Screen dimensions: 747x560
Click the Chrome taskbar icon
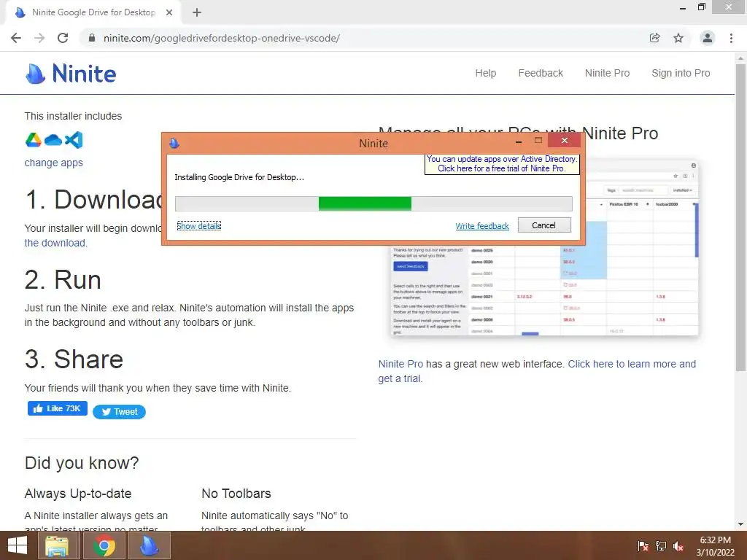click(x=104, y=545)
